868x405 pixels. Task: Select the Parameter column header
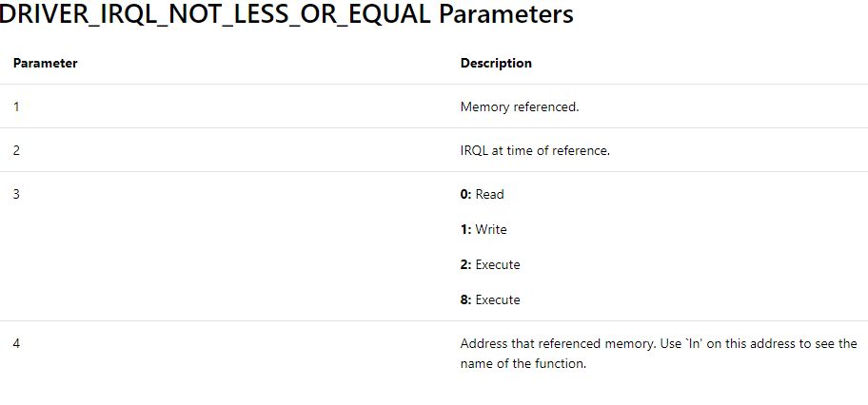(46, 63)
